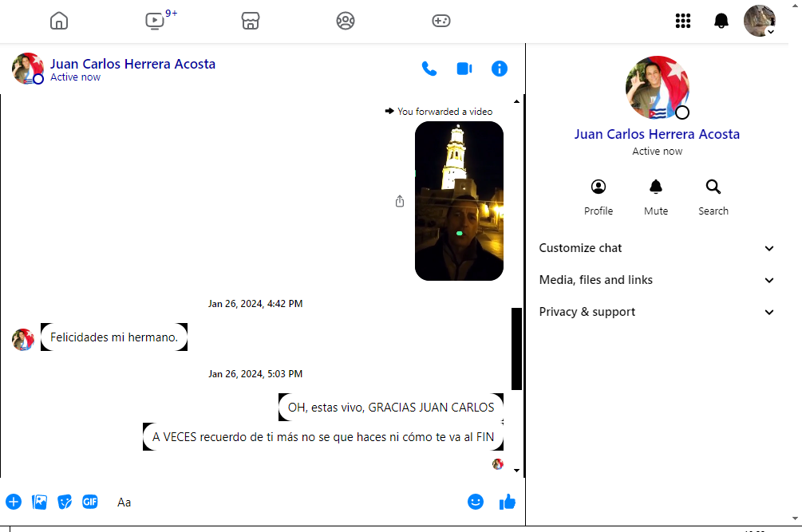Play the forwarded tower video

point(459,201)
